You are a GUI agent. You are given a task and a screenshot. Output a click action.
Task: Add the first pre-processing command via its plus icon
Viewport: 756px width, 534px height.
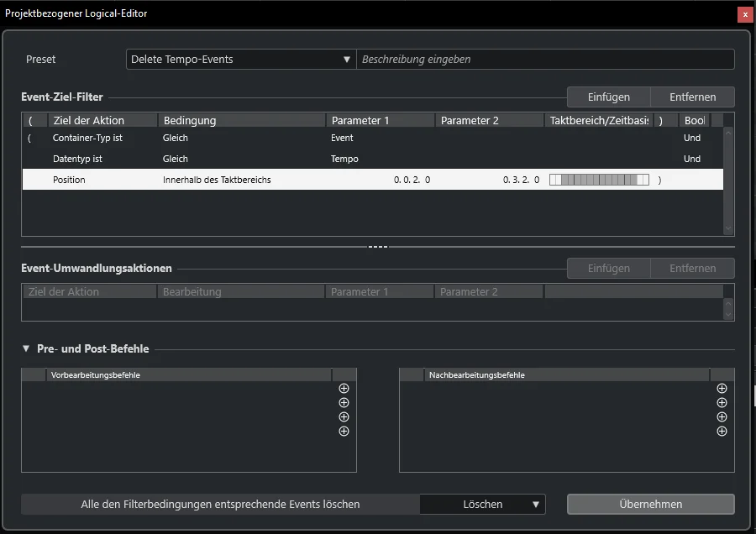pyautogui.click(x=344, y=389)
